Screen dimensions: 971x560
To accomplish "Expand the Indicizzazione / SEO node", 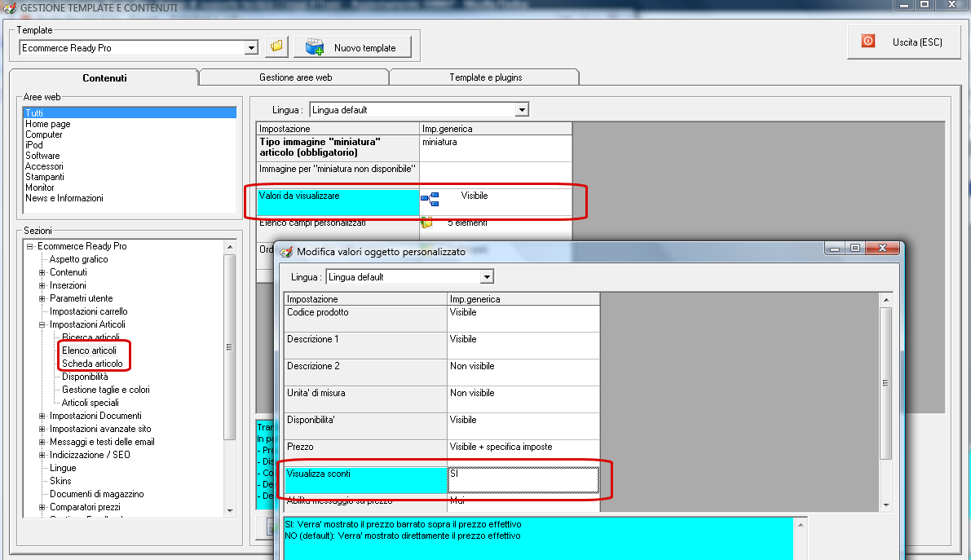I will pyautogui.click(x=42, y=455).
